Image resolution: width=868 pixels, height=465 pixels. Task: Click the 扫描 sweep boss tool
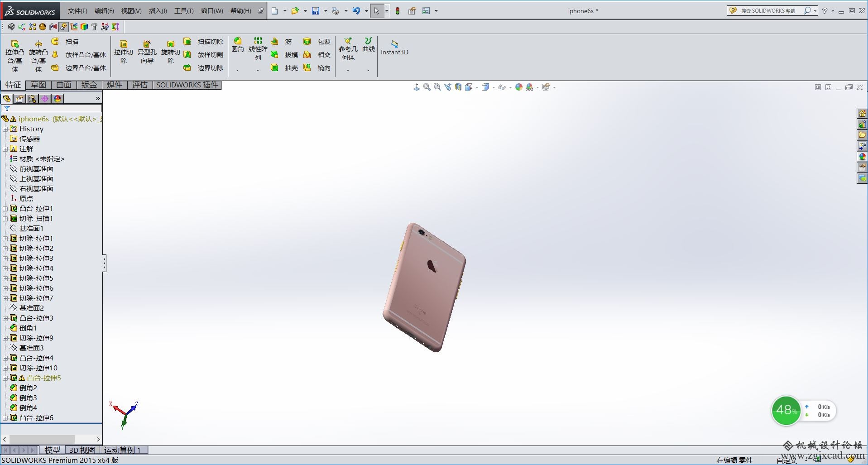tap(65, 42)
